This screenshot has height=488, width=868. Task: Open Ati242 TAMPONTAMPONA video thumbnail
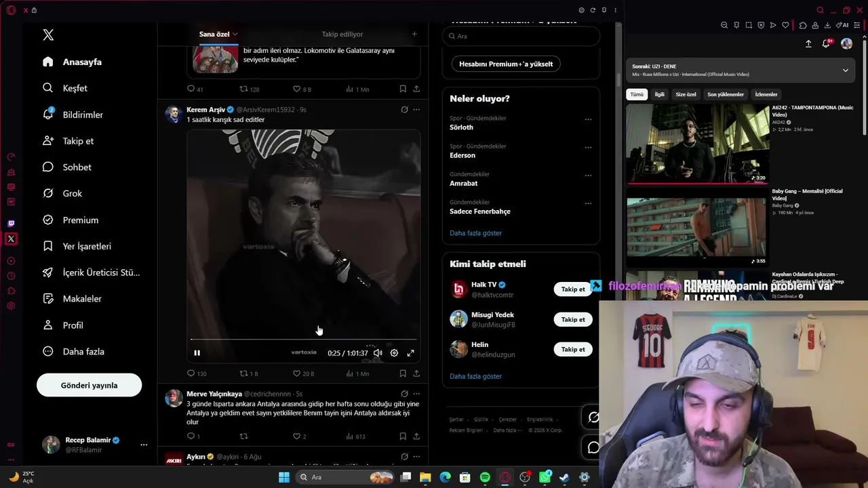click(697, 144)
